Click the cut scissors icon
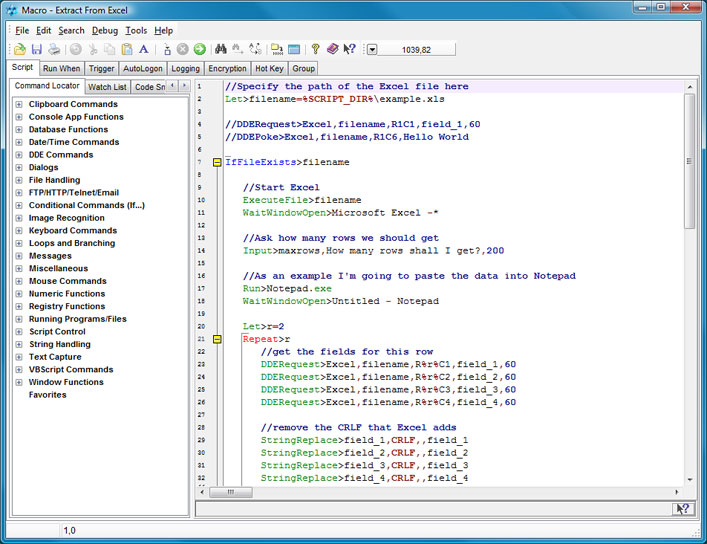The height and width of the screenshot is (544, 707). pos(93,49)
